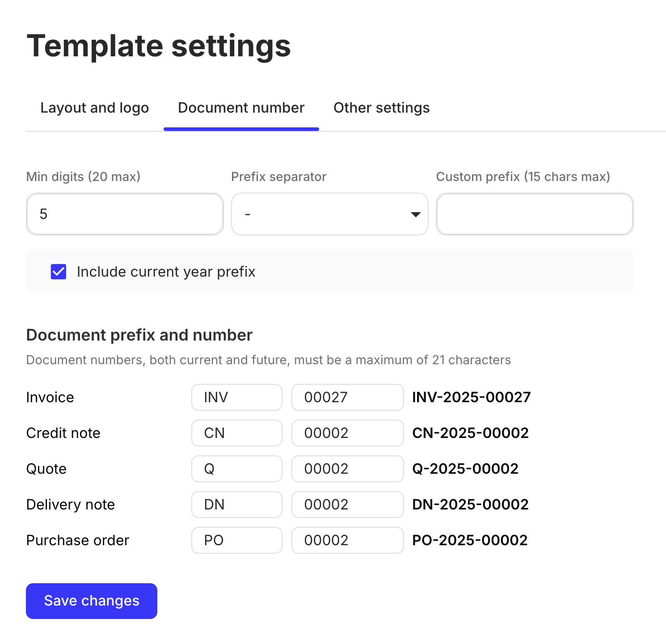Image resolution: width=666 pixels, height=644 pixels.
Task: Edit the Purchase order prefix PO
Action: (x=236, y=540)
